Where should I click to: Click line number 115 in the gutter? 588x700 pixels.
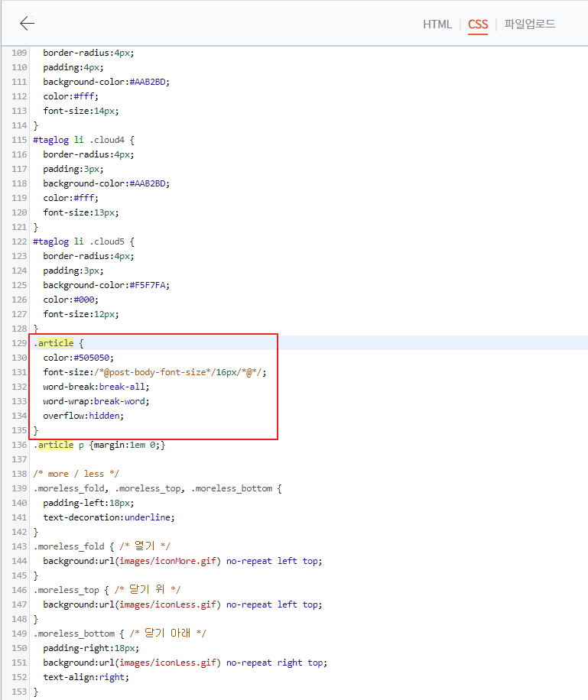click(x=19, y=140)
